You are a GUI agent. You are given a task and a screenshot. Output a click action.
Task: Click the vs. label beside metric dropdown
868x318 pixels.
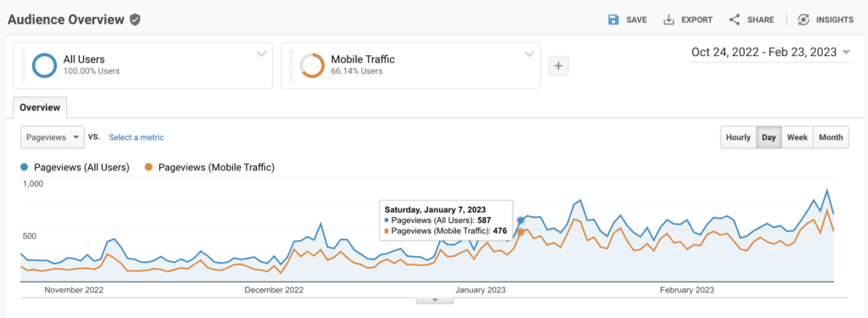(94, 137)
